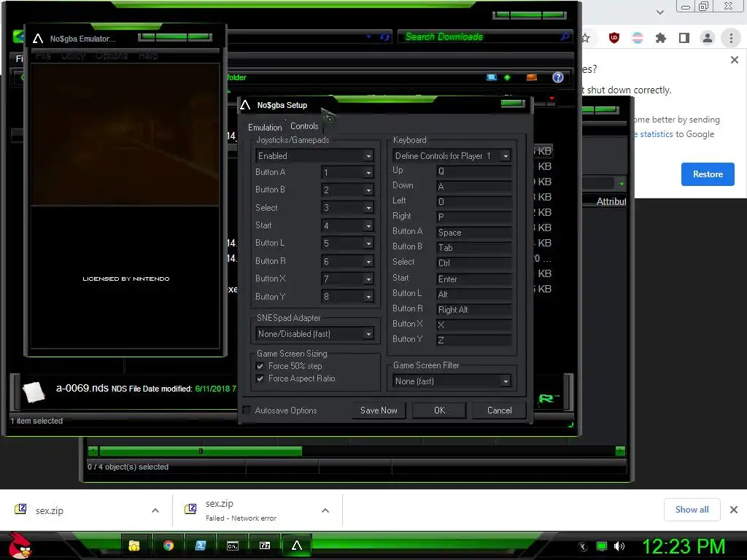The image size is (747, 560).
Task: Toggle Autosave Options checkbox
Action: coord(247,410)
